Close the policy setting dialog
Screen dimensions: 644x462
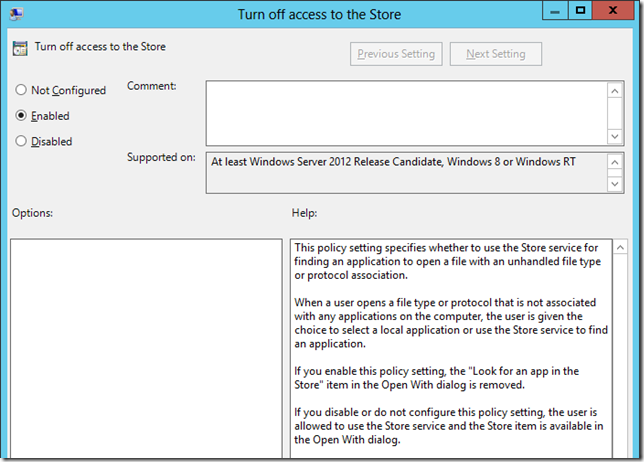tap(615, 12)
